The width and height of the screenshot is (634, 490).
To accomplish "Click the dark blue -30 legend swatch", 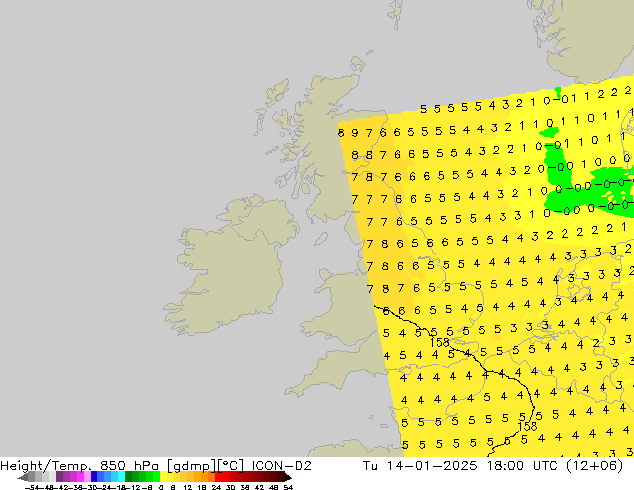I will point(94,477).
